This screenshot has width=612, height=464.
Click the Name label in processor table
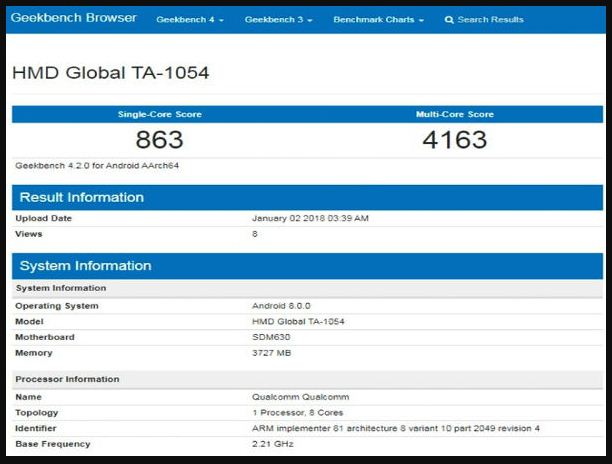[28, 397]
